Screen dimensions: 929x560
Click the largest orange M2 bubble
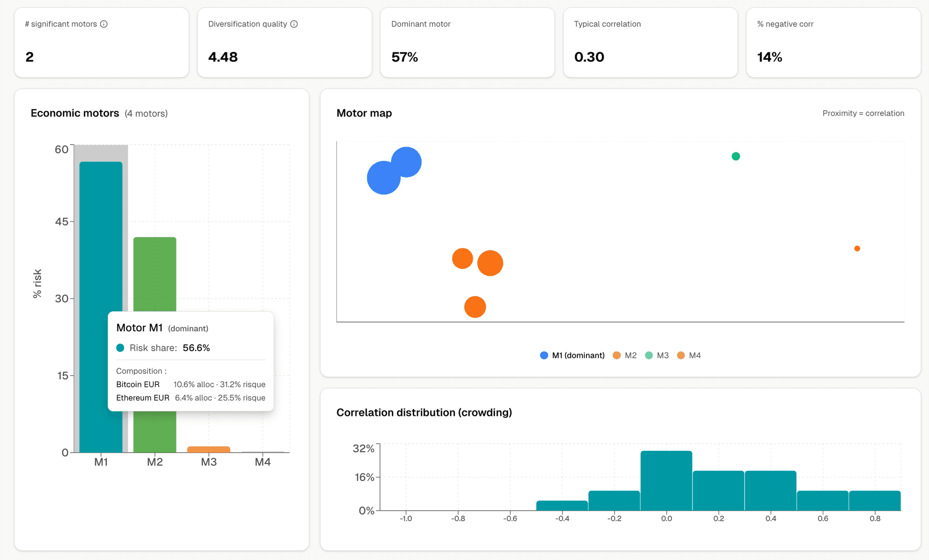pos(490,263)
